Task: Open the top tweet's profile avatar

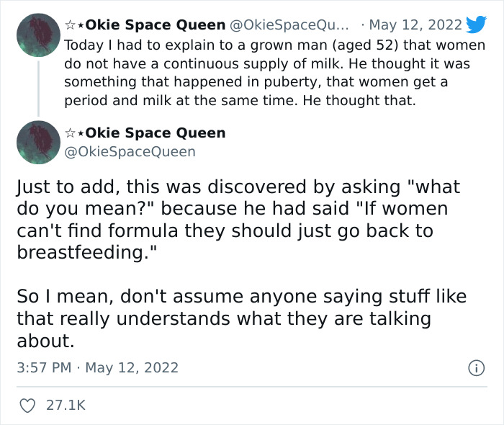Action: coord(37,35)
